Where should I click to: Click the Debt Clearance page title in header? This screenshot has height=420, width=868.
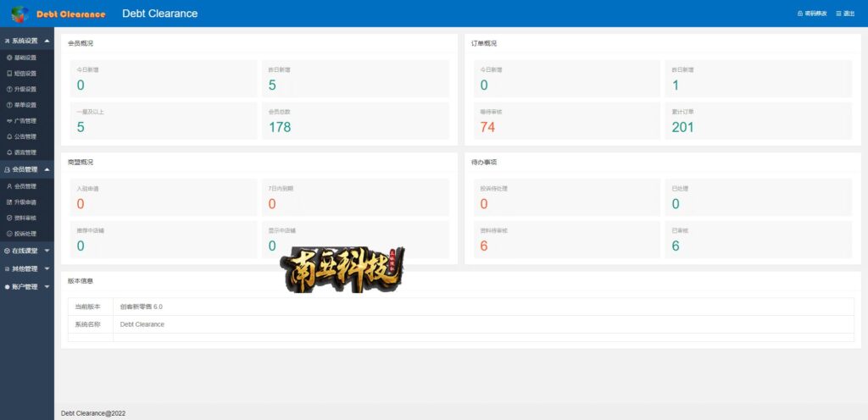point(160,14)
